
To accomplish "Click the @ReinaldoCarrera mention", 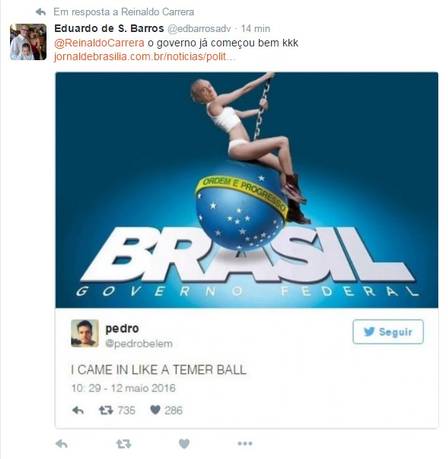I will tap(99, 43).
